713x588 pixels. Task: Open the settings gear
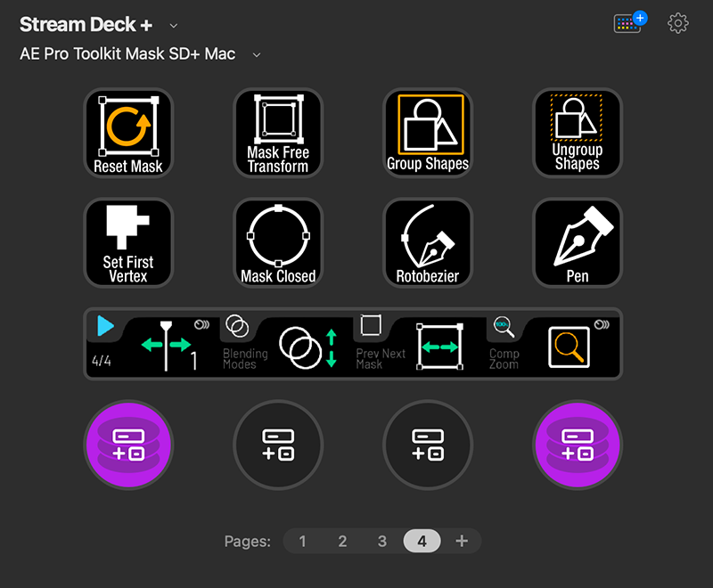tap(678, 23)
